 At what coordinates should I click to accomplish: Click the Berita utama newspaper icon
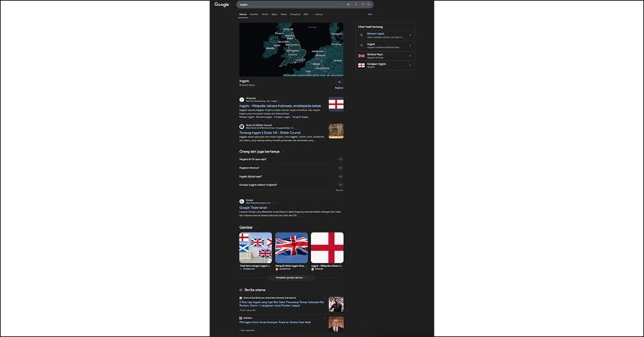[241, 290]
